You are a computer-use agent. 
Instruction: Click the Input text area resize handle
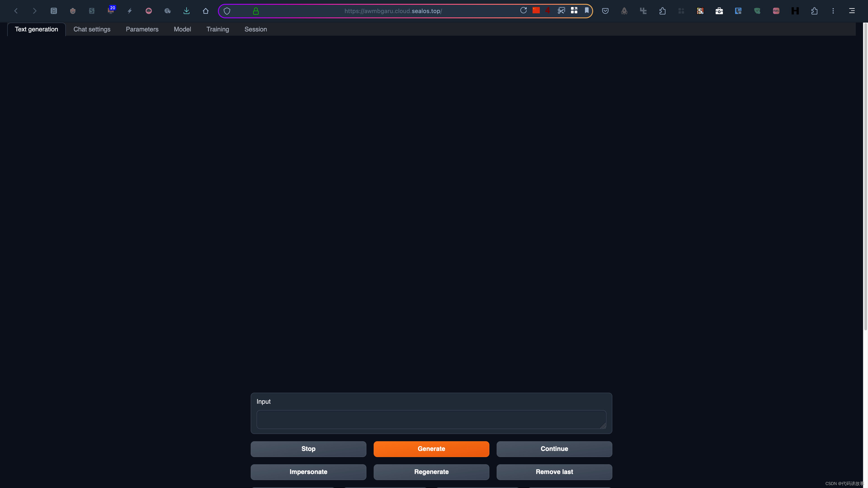[603, 426]
